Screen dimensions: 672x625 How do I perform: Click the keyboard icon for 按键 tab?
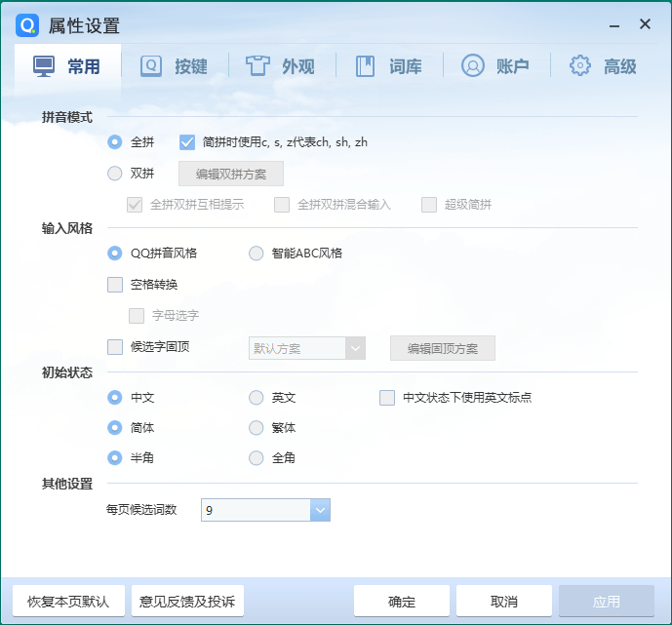(x=151, y=66)
